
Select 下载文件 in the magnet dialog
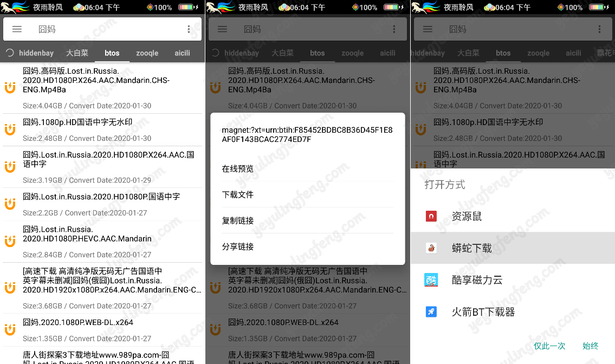click(237, 194)
